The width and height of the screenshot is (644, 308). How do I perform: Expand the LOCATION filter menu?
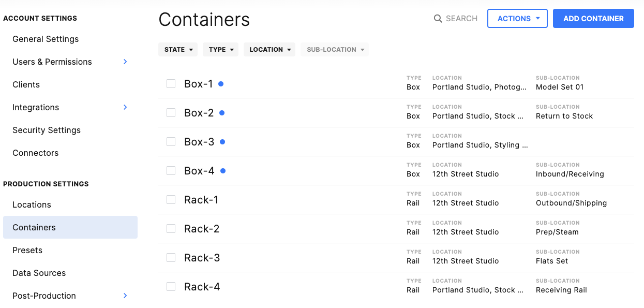pos(269,49)
